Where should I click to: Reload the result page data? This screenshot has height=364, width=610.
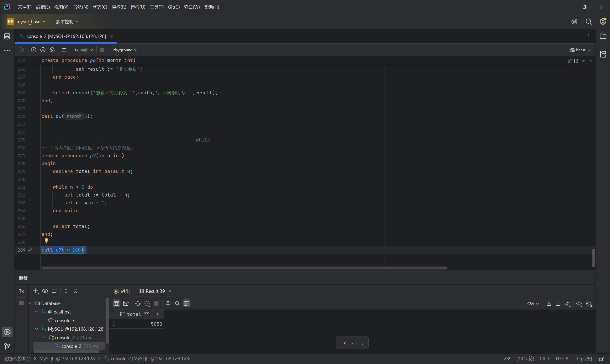click(x=137, y=303)
